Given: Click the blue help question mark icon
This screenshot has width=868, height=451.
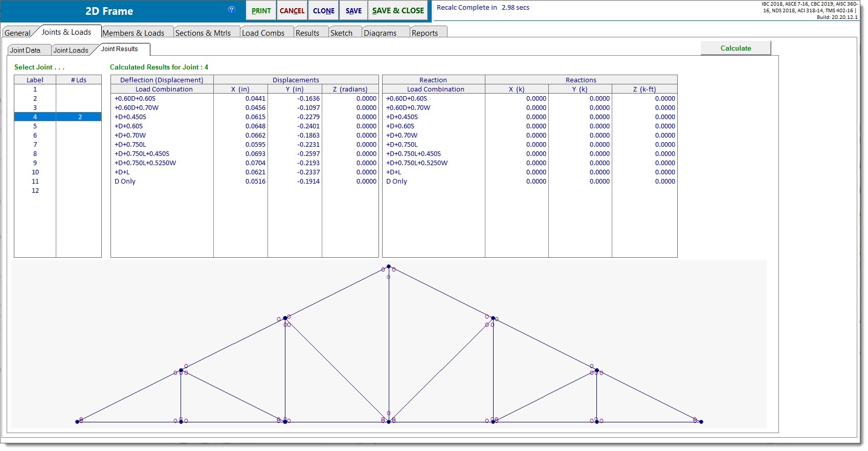Looking at the screenshot, I should pos(232,10).
